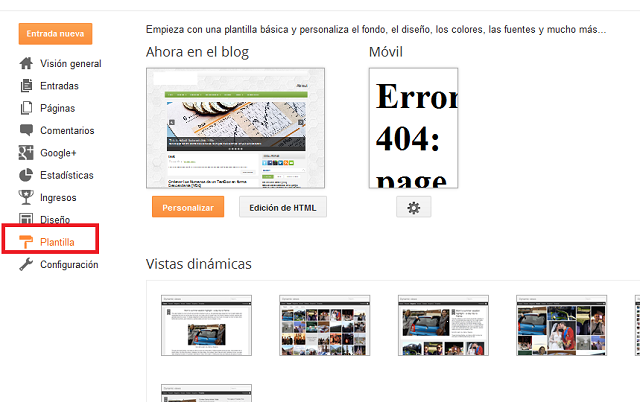643x405 pixels.
Task: Open the Comentarios menu item
Action: [67, 130]
